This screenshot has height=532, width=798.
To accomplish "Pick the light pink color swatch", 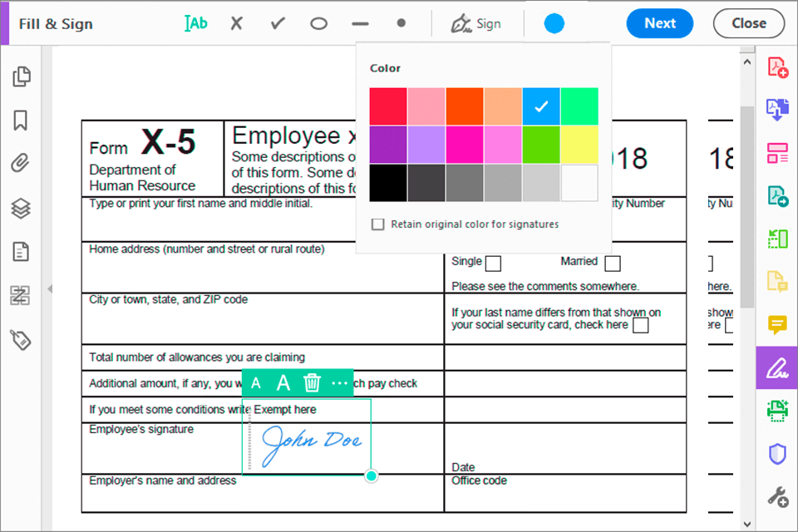I will pyautogui.click(x=426, y=106).
